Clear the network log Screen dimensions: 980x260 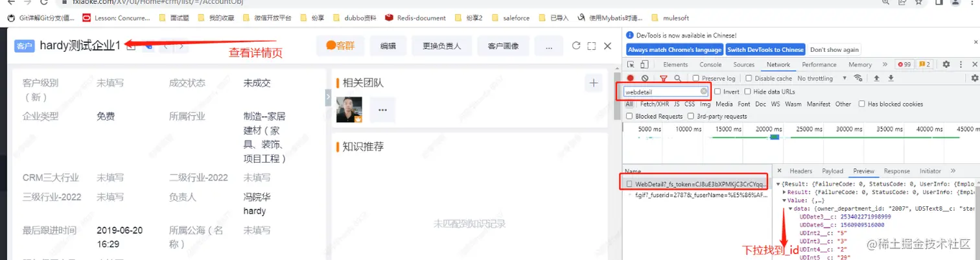coord(645,78)
